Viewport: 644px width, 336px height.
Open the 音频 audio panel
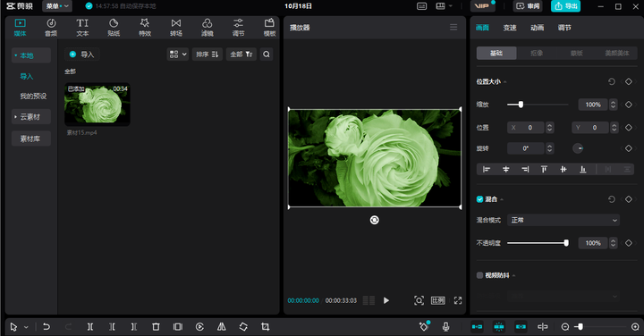pos(51,28)
